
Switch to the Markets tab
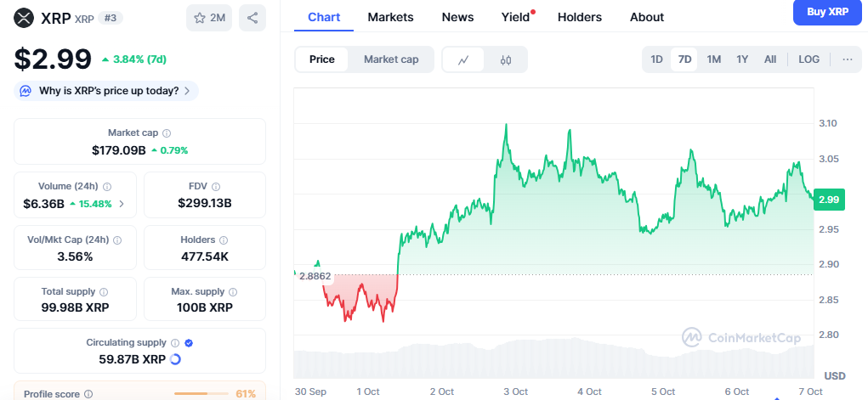tap(390, 17)
